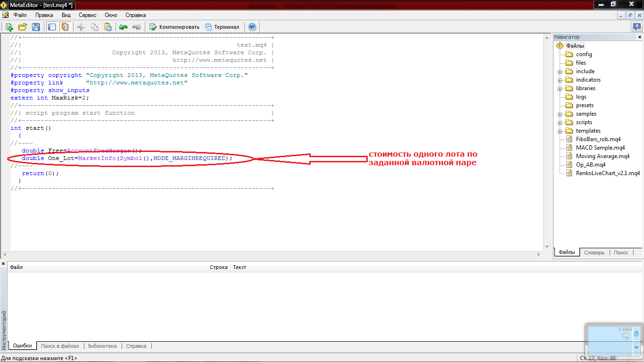644x362 pixels.
Task: Create a new file via toolbar icon
Action: point(9,27)
